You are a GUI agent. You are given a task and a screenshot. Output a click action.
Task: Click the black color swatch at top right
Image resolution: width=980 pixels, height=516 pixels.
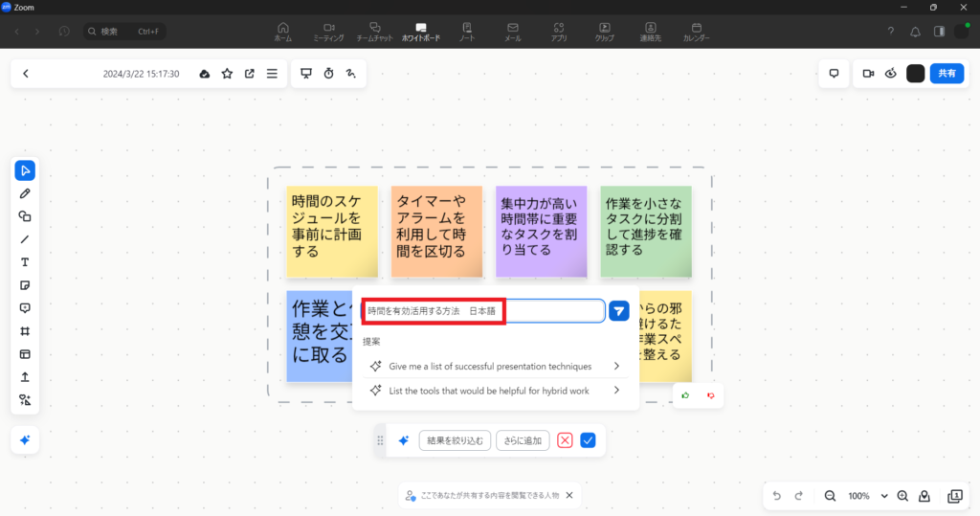tap(916, 74)
